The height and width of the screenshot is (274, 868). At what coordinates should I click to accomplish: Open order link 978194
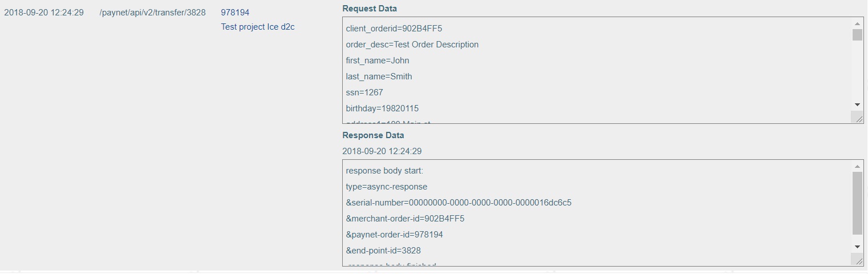[235, 13]
